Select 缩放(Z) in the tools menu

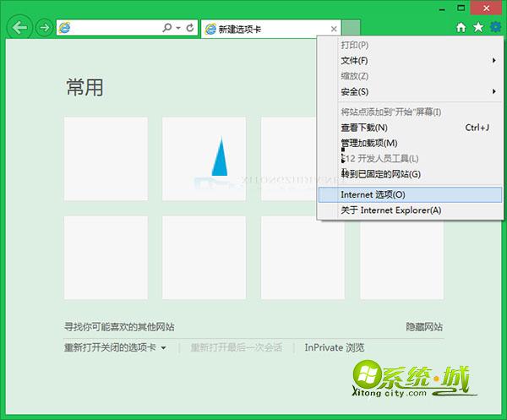[410, 76]
